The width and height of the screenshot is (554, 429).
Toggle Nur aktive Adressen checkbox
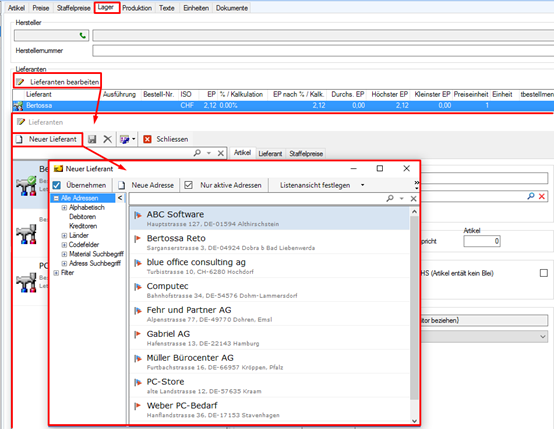pyautogui.click(x=188, y=185)
